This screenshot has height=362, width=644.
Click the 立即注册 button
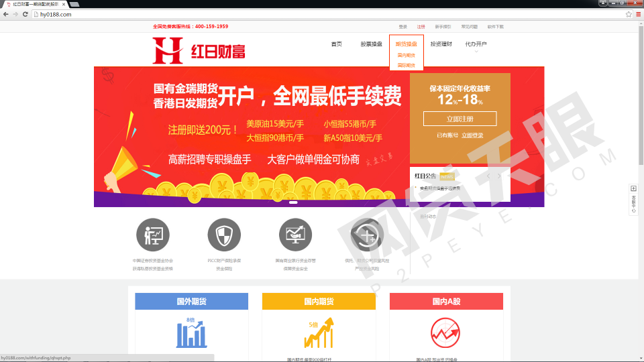point(460,119)
